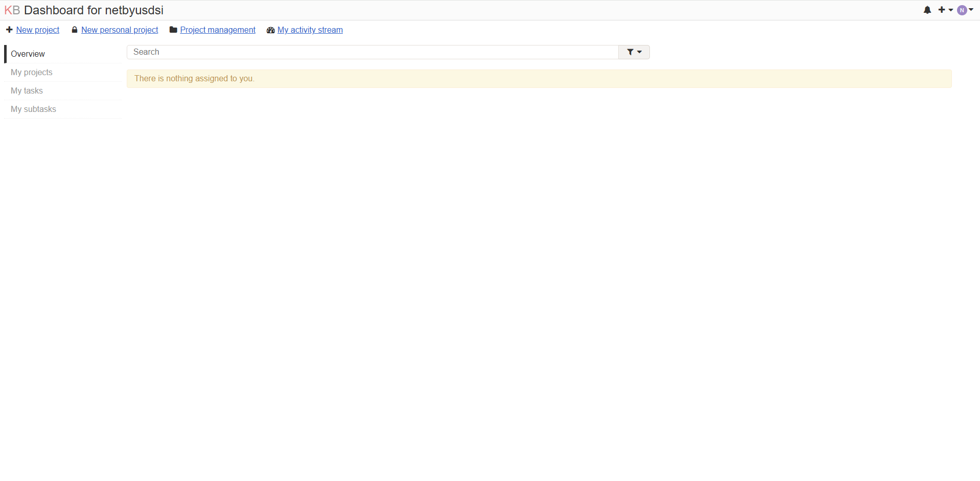Click the user avatar 'N' icon
Screen dimensions: 980x481
(962, 10)
